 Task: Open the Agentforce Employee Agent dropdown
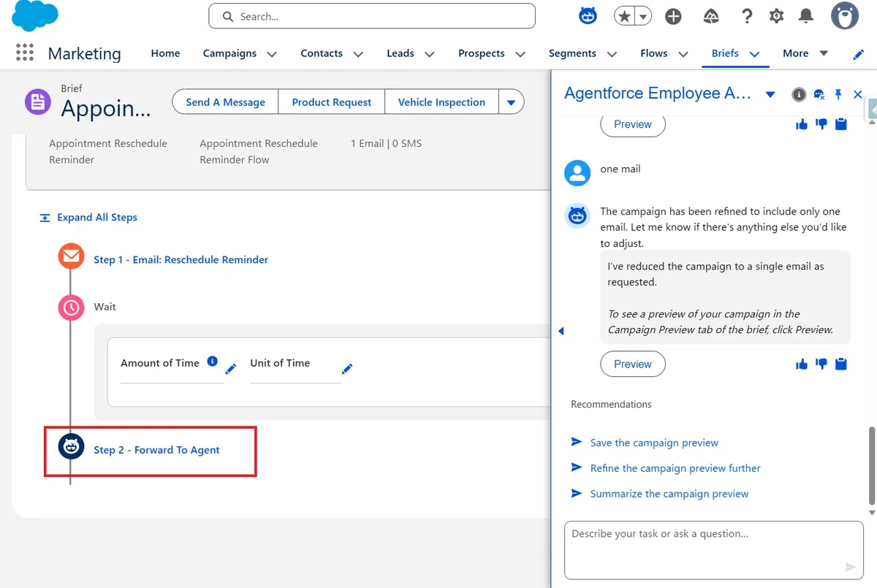click(770, 95)
